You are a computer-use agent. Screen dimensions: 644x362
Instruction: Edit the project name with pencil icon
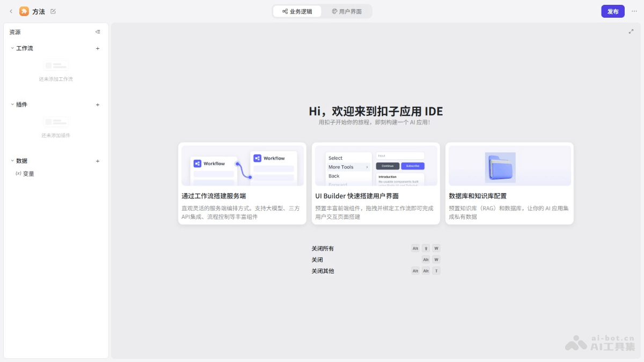[53, 11]
